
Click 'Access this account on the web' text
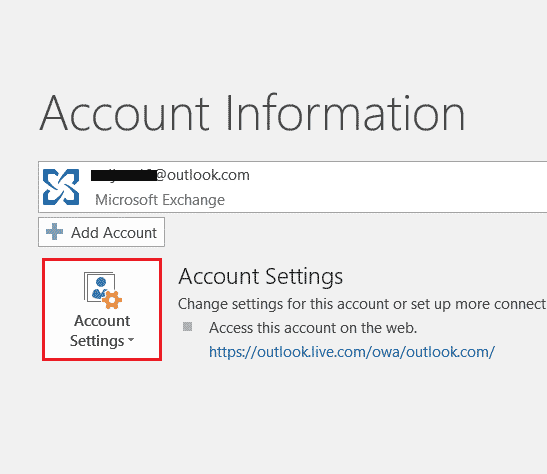pyautogui.click(x=313, y=328)
